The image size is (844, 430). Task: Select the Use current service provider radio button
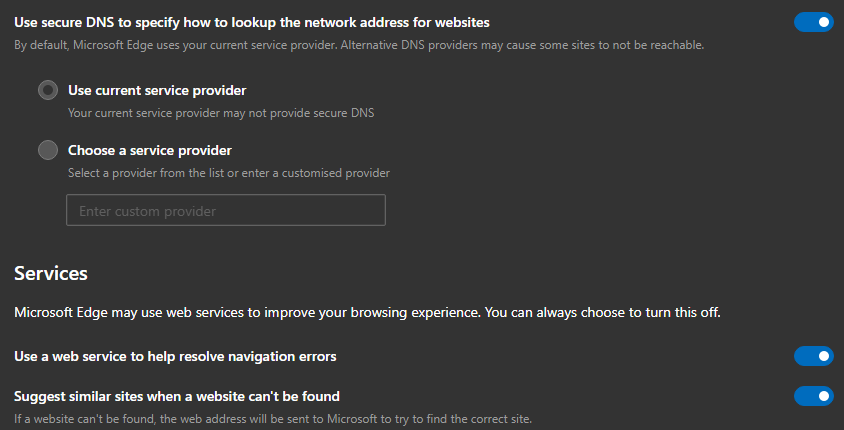[48, 91]
